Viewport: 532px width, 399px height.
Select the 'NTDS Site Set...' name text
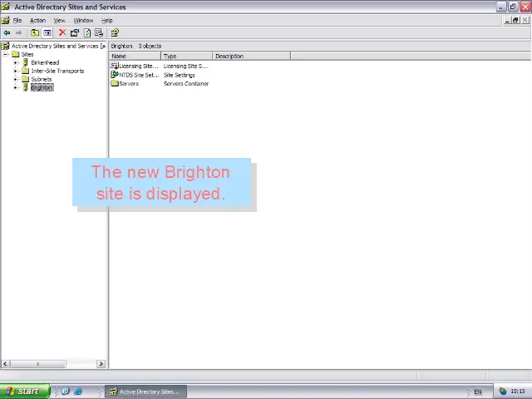pos(139,75)
